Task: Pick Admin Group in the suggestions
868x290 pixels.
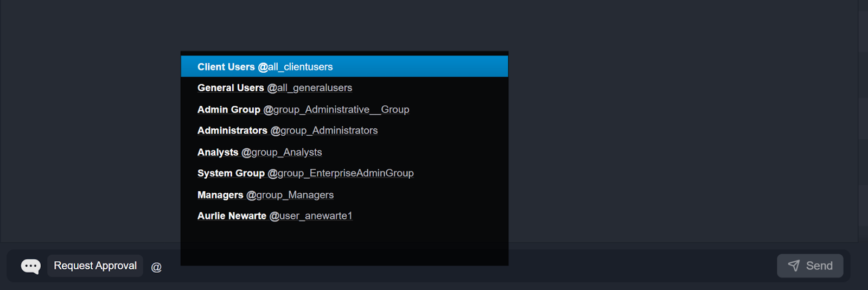Action: (228, 110)
